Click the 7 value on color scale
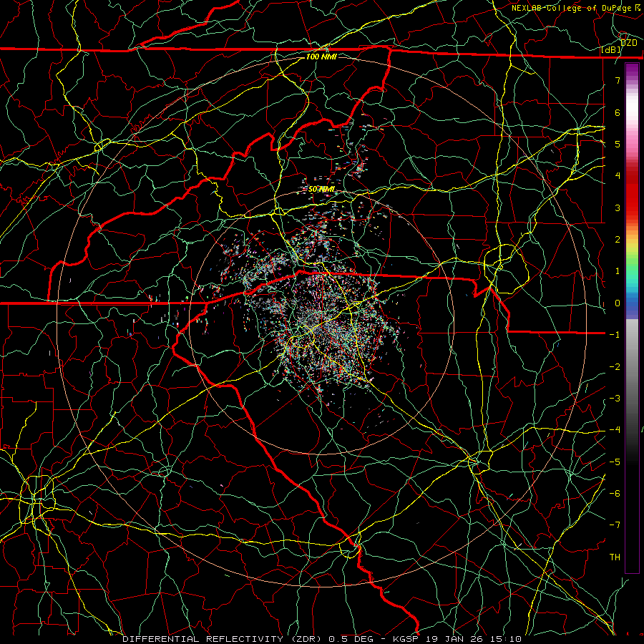This screenshot has height=644, width=644. pyautogui.click(x=618, y=80)
